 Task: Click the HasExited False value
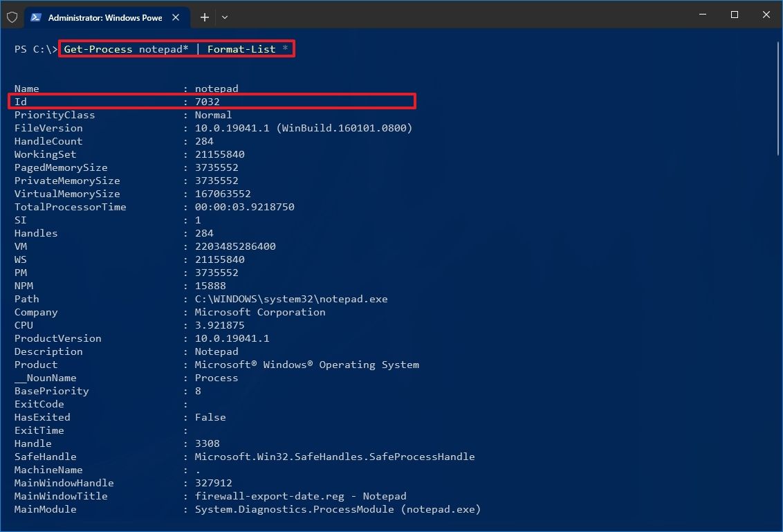(210, 417)
